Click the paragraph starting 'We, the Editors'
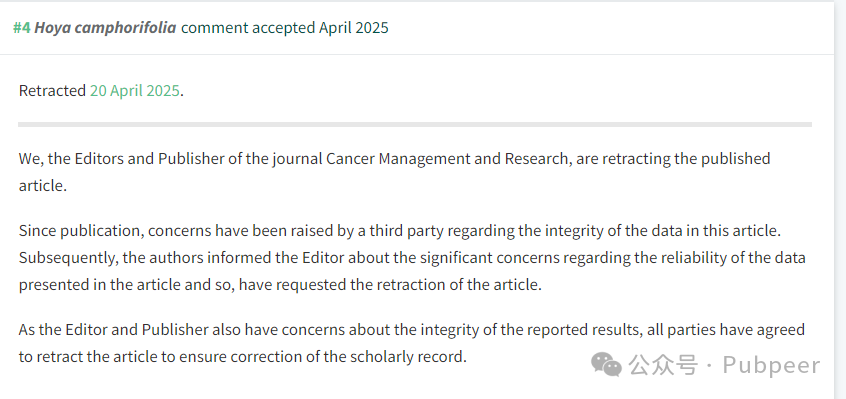846x399 pixels. (394, 172)
